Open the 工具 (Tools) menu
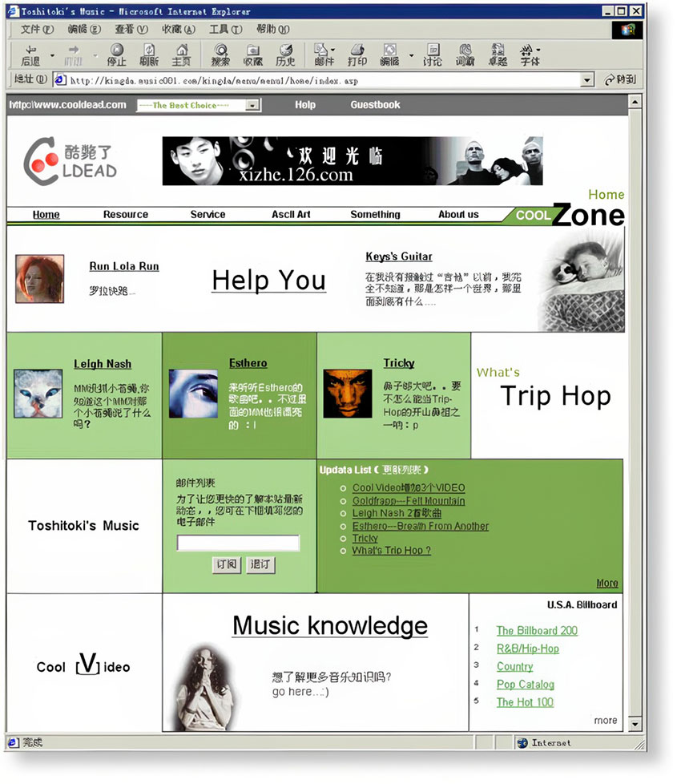681x784 pixels. [225, 29]
